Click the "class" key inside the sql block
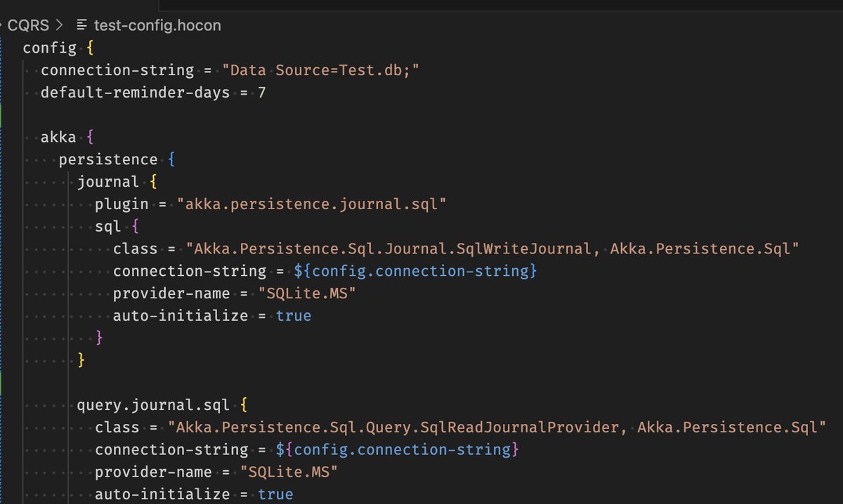The image size is (843, 504). click(x=136, y=248)
